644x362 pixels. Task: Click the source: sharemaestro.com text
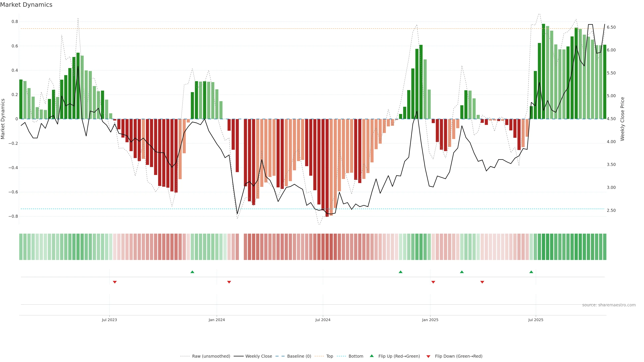(609, 305)
